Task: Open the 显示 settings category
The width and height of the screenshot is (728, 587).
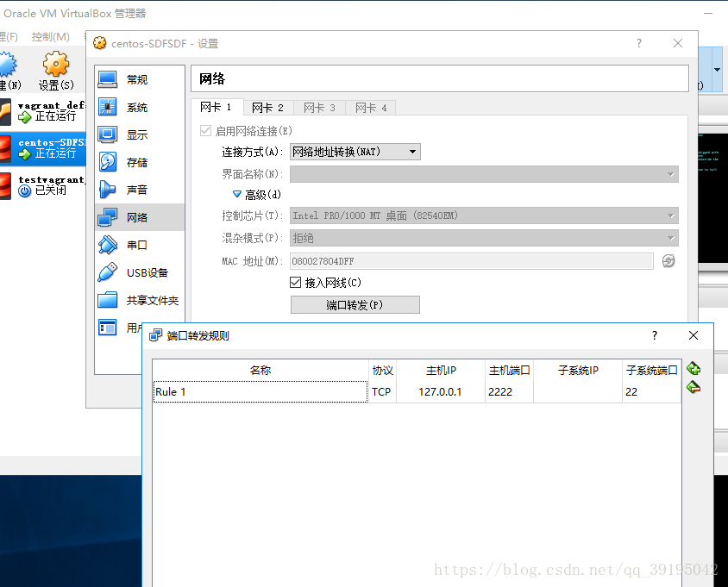Action: click(139, 134)
